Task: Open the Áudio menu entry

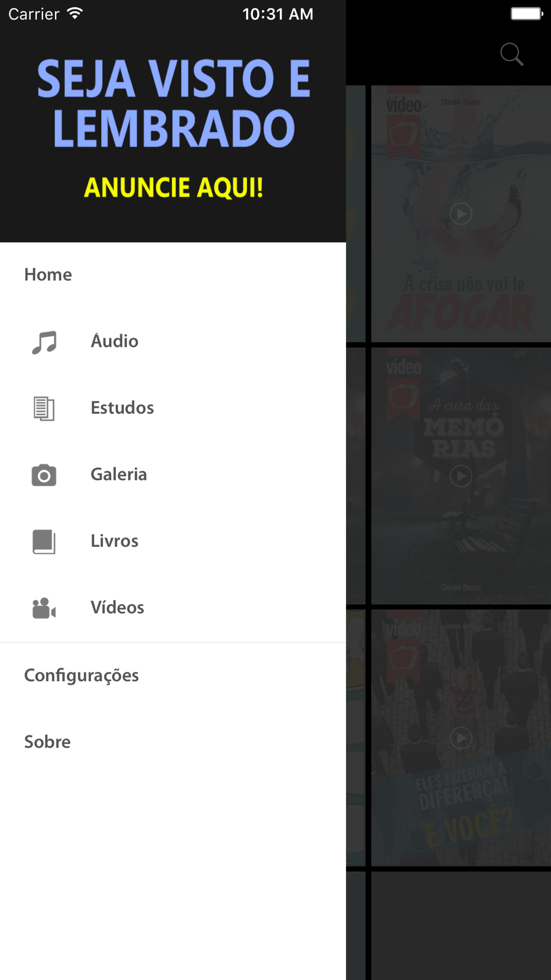Action: (115, 341)
